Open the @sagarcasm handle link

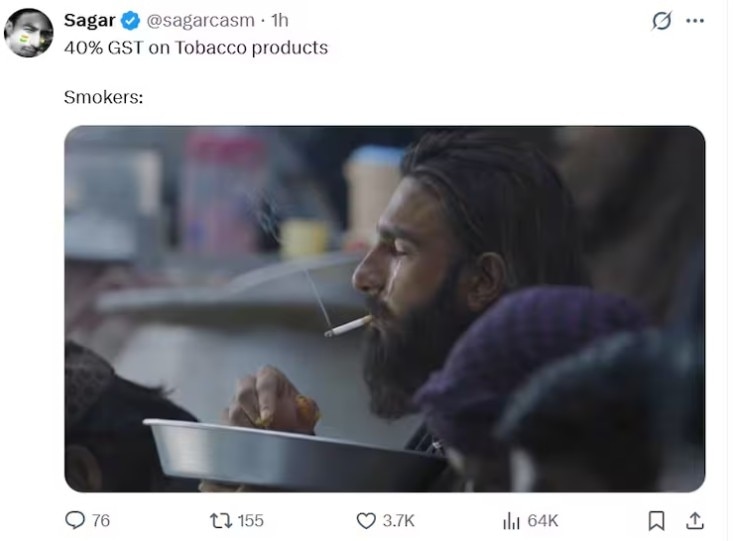(x=200, y=21)
